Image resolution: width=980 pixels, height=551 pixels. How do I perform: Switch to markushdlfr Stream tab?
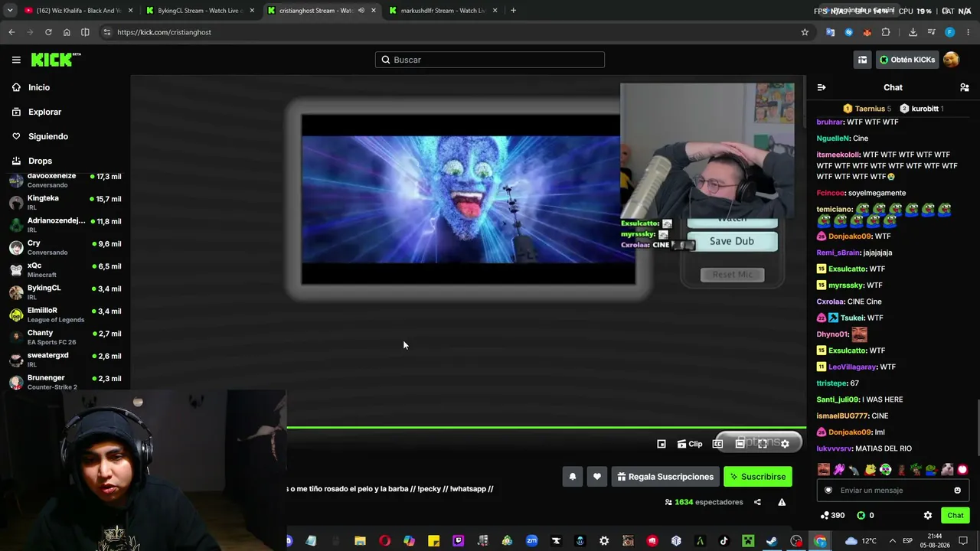coord(443,11)
